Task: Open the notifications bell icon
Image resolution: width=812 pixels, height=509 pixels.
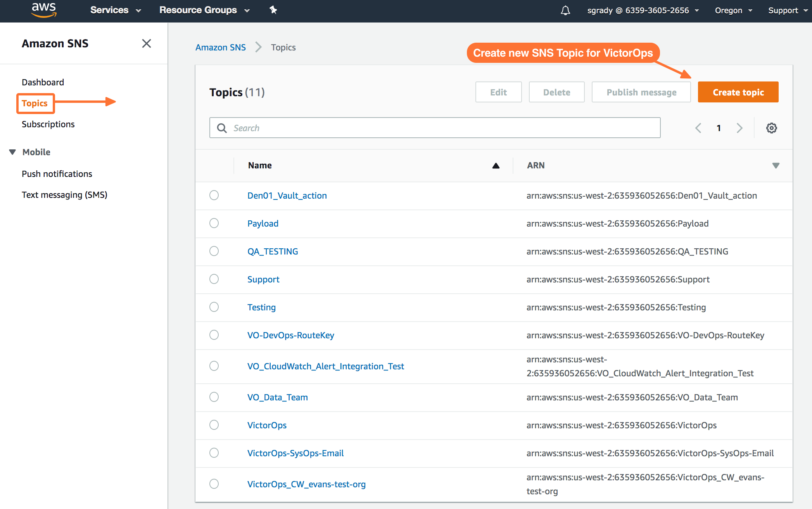Action: (x=565, y=10)
